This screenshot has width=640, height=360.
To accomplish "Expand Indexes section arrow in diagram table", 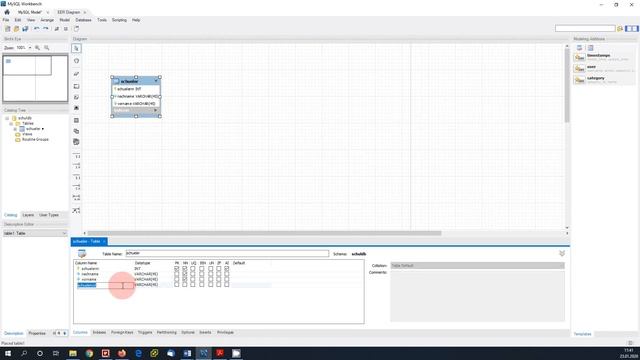I will (156, 110).
